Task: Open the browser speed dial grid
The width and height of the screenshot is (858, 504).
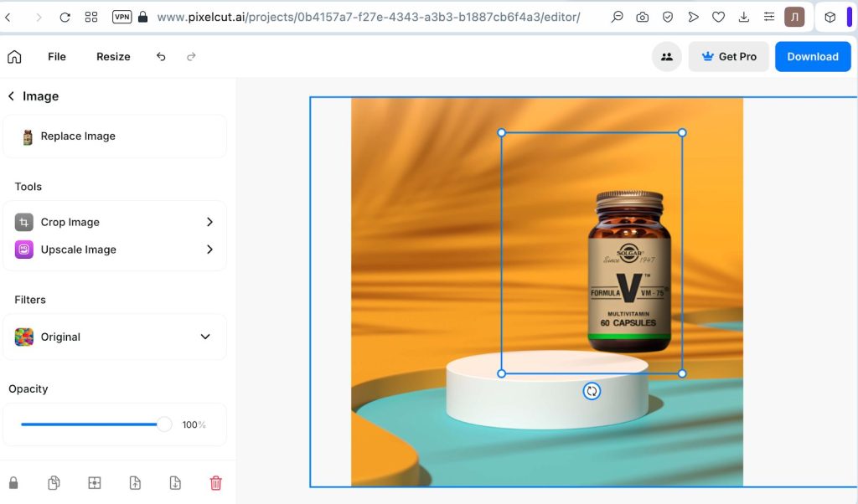Action: pos(91,17)
